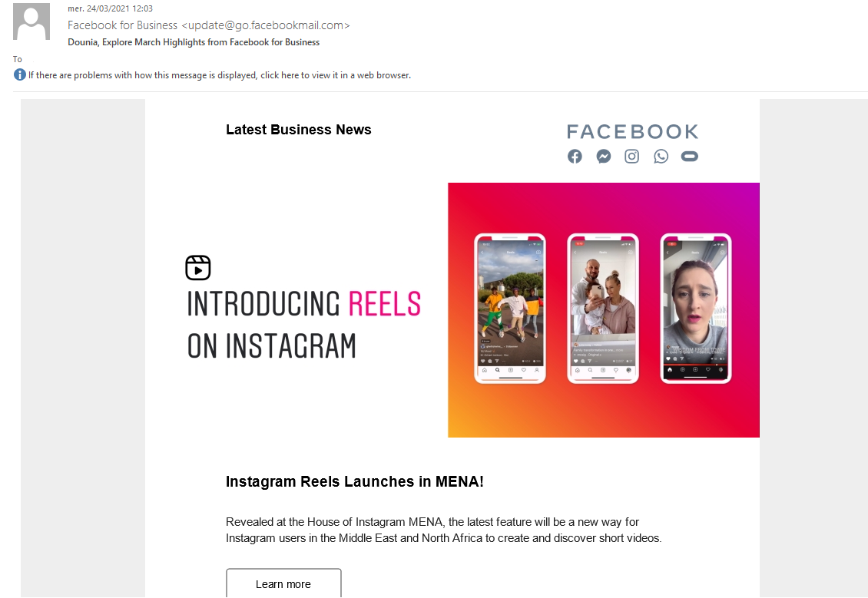The width and height of the screenshot is (868, 598).
Task: Click the email subject line about March Highlights
Action: click(x=194, y=42)
